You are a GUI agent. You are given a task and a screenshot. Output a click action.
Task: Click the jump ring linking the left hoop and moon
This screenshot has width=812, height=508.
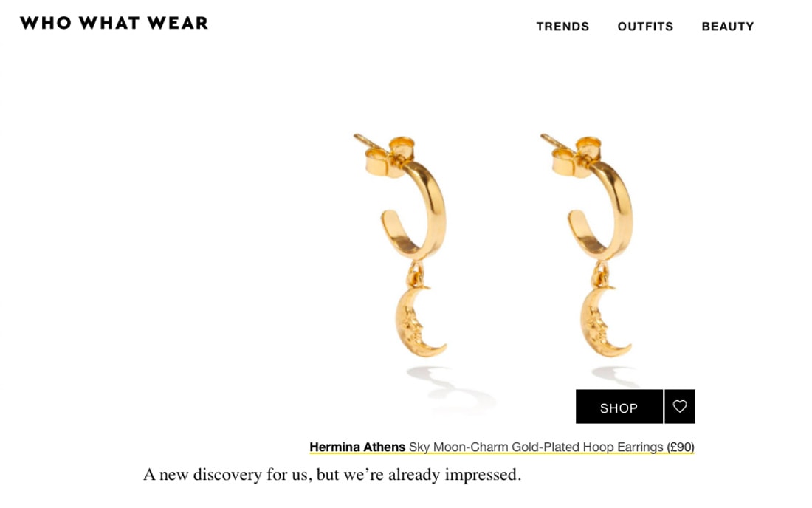(416, 274)
